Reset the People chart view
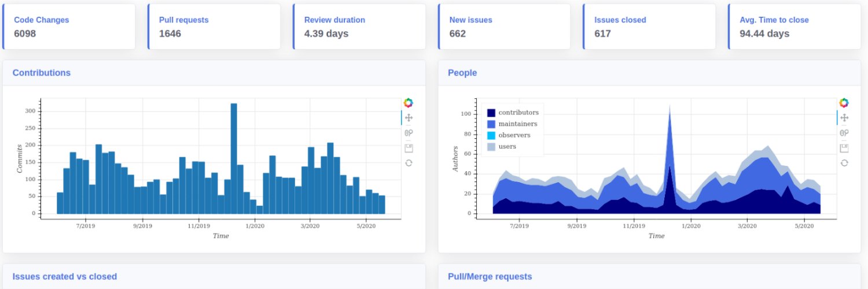The width and height of the screenshot is (868, 289). (x=844, y=163)
